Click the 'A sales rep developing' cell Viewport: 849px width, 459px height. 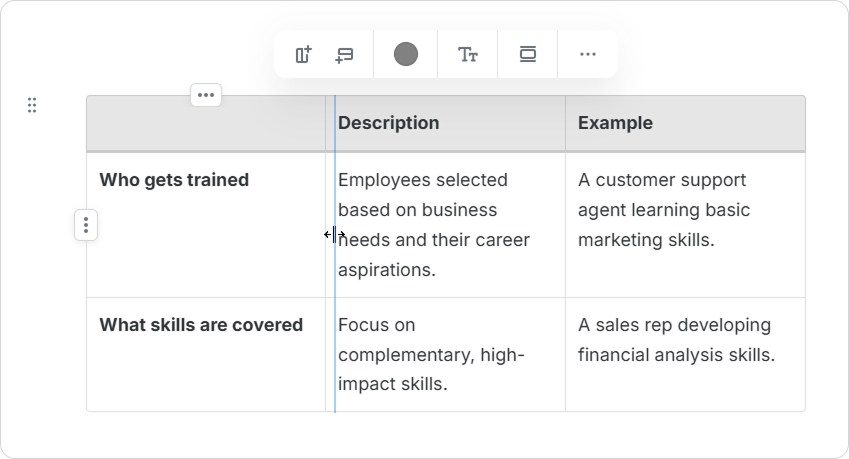(x=685, y=340)
